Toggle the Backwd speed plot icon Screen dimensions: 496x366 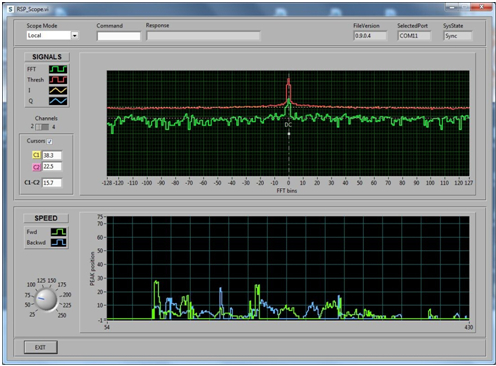[x=59, y=242]
